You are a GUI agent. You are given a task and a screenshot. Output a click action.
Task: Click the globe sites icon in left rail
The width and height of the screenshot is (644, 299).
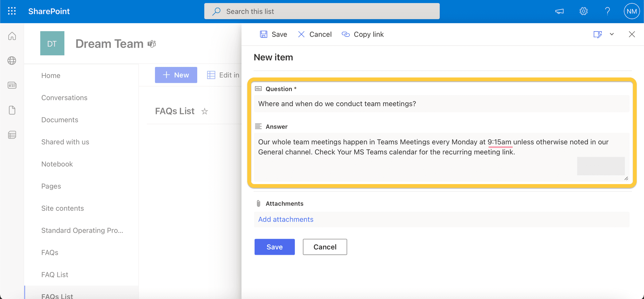pyautogui.click(x=12, y=61)
